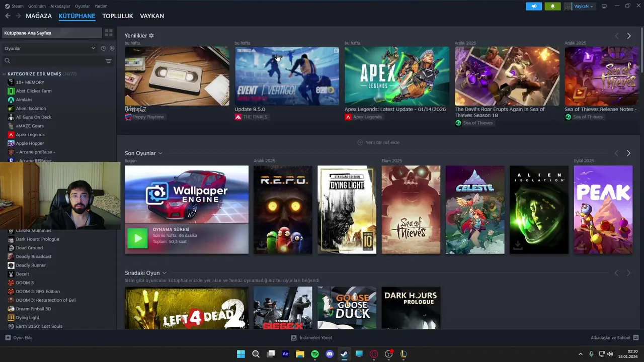Image resolution: width=644 pixels, height=362 pixels.
Task: Select Alien: Isolation in game list
Action: 31,109
